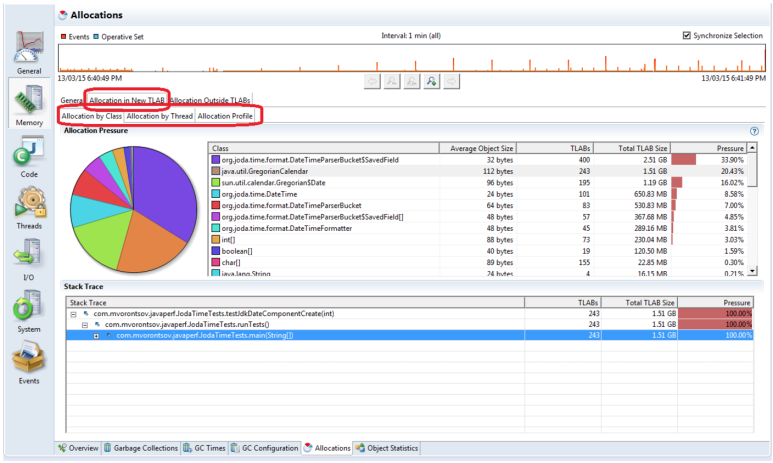Click the zoom in magnifier button

[431, 81]
